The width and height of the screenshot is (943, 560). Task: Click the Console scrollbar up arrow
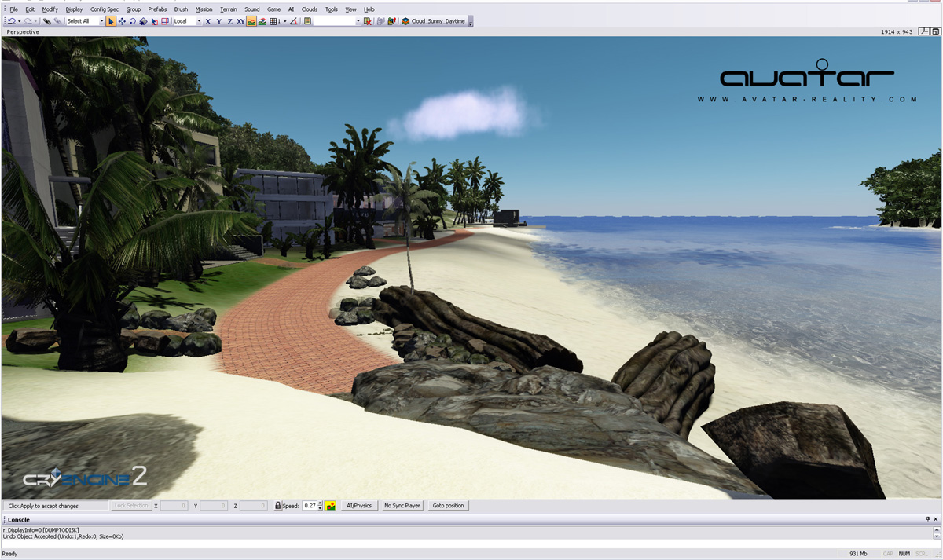click(937, 529)
